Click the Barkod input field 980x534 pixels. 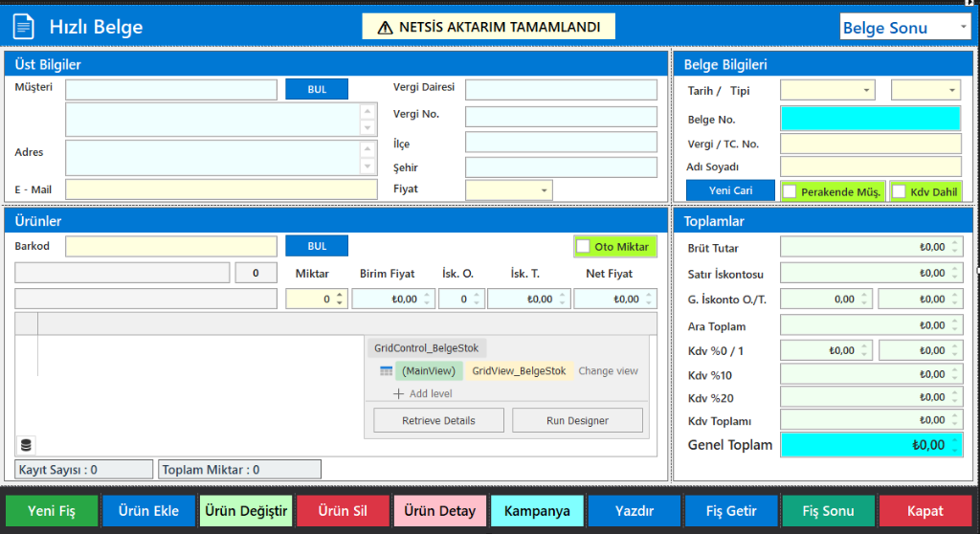click(x=171, y=246)
